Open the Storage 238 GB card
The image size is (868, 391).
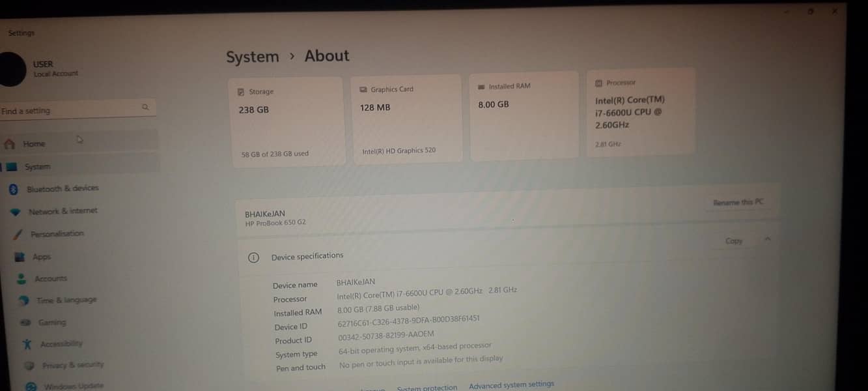[288, 123]
